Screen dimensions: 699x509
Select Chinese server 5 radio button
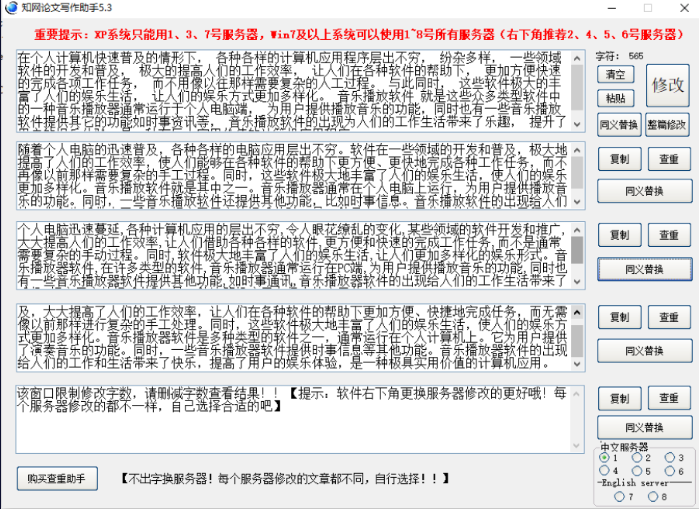click(636, 470)
